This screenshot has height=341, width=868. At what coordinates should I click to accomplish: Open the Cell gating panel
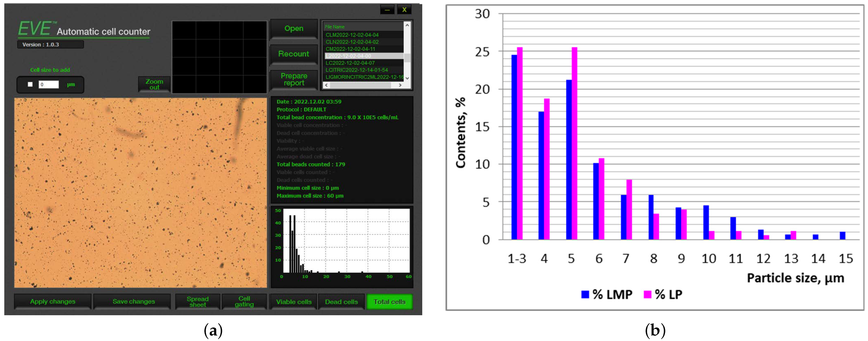coord(244,301)
